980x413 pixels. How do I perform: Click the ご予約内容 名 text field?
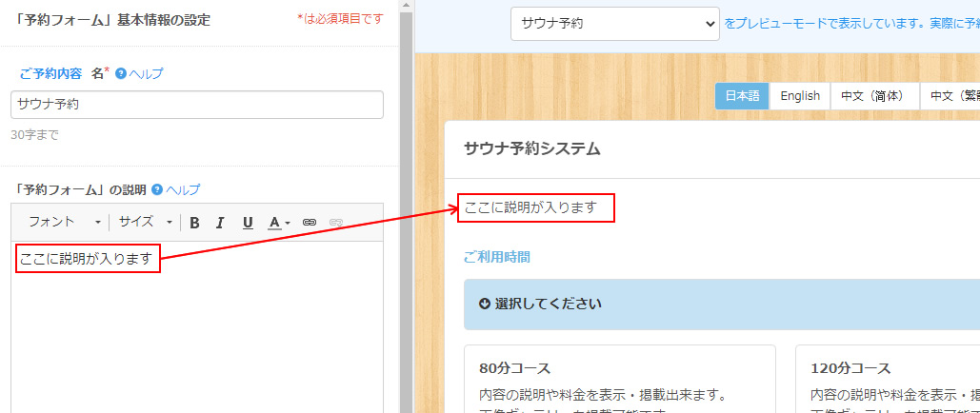point(197,105)
